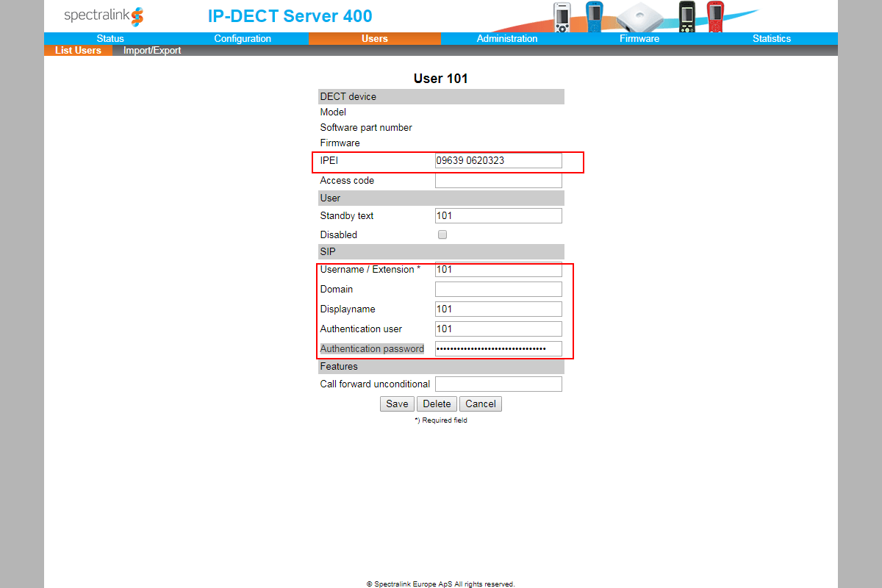
Task: Toggle the Disabled checkbox
Action: pos(442,235)
